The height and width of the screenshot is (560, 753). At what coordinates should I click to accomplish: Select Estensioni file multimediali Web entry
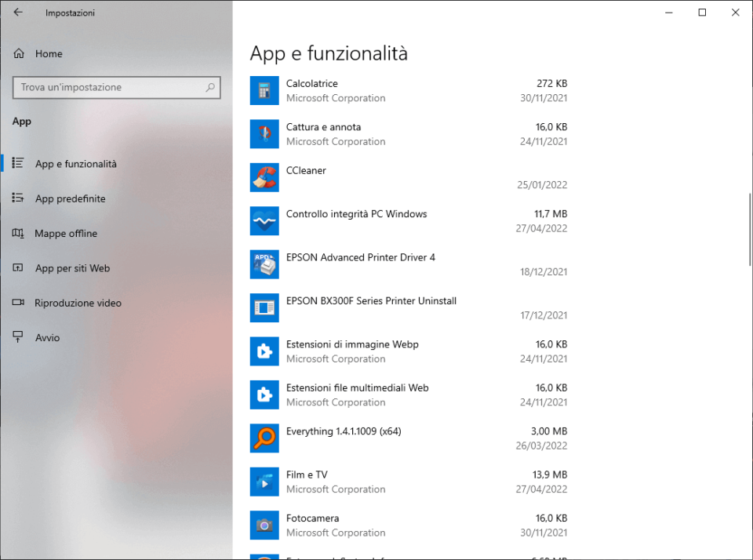408,395
